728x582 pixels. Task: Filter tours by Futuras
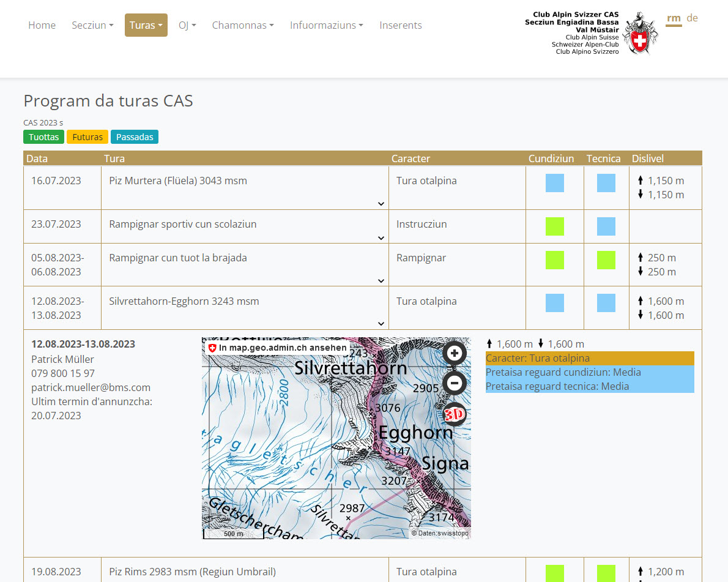click(87, 137)
